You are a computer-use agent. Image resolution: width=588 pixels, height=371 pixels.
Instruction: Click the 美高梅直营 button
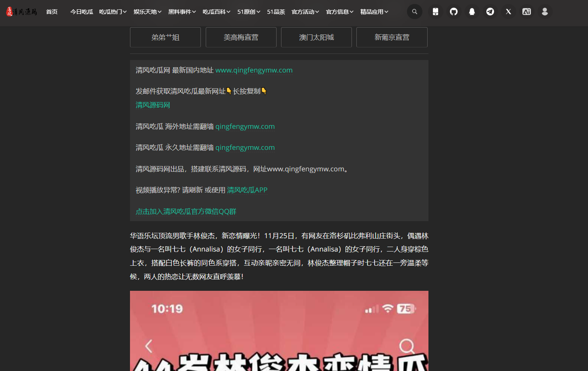tap(241, 37)
